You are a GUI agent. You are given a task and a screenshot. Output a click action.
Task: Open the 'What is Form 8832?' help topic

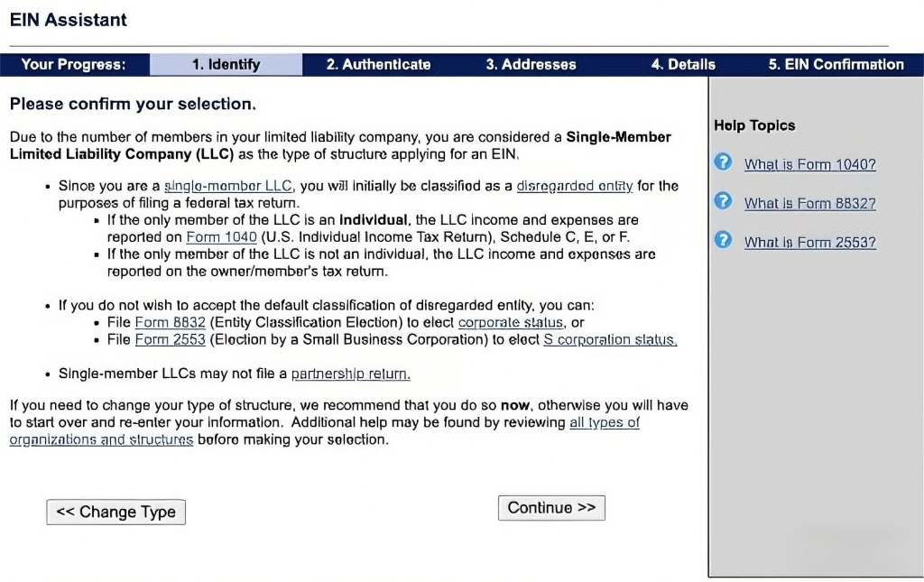click(809, 203)
